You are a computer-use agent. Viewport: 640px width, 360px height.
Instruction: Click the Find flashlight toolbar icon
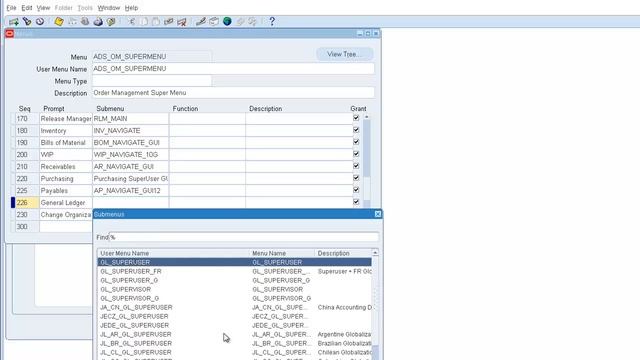[x=27, y=22]
